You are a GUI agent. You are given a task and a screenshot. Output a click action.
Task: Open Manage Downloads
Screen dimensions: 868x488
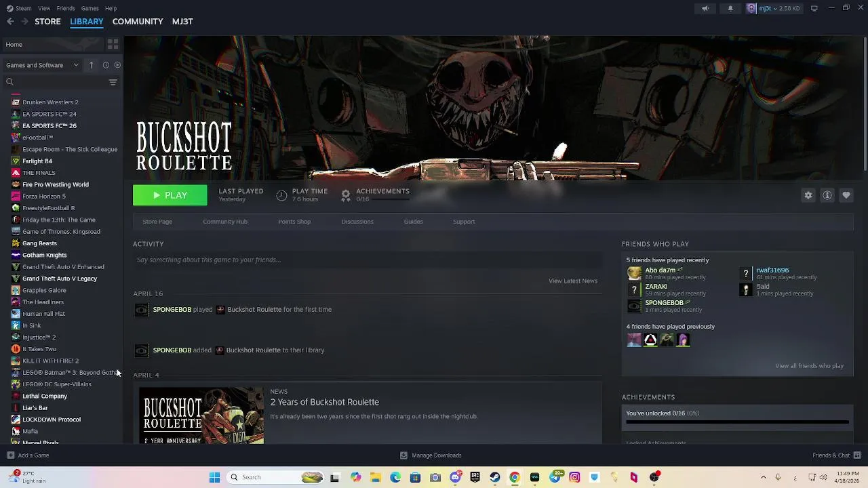(431, 455)
